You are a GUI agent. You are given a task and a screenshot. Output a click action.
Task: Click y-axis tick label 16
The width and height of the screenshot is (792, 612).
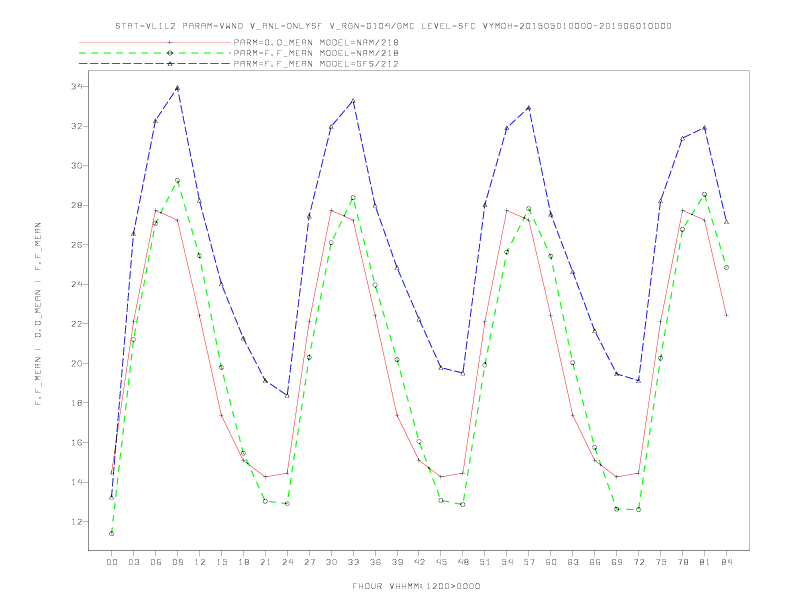pyautogui.click(x=77, y=442)
